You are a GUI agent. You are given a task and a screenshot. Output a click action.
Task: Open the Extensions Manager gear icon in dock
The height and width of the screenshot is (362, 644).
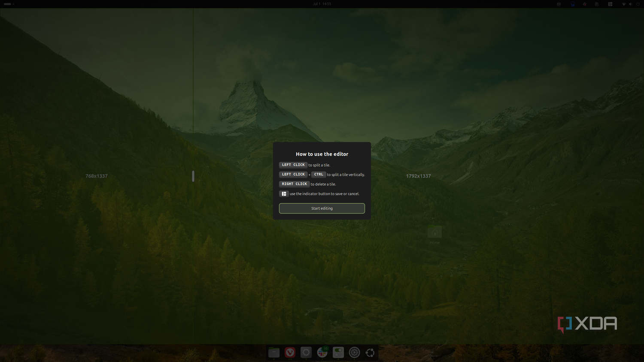click(x=354, y=353)
